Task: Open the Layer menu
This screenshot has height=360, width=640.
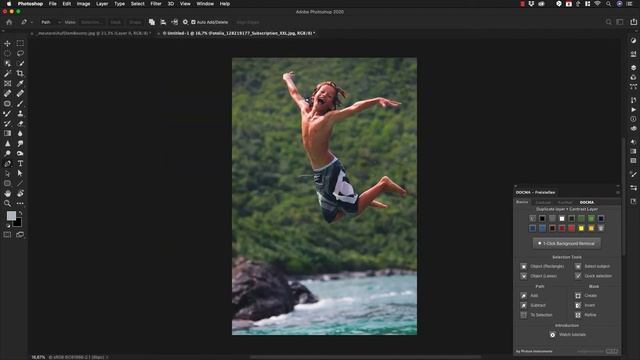Action: [102, 4]
